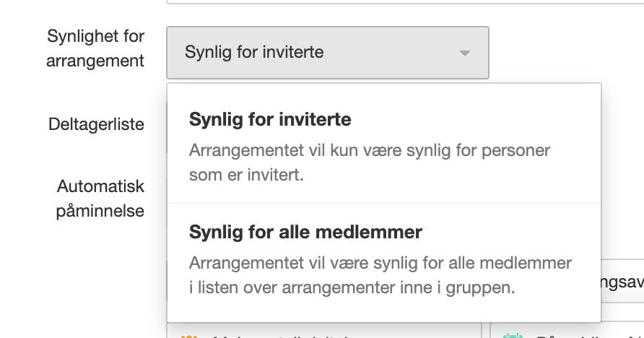Click the green calendar icon at bottom
The height and width of the screenshot is (338, 644).
(x=513, y=336)
